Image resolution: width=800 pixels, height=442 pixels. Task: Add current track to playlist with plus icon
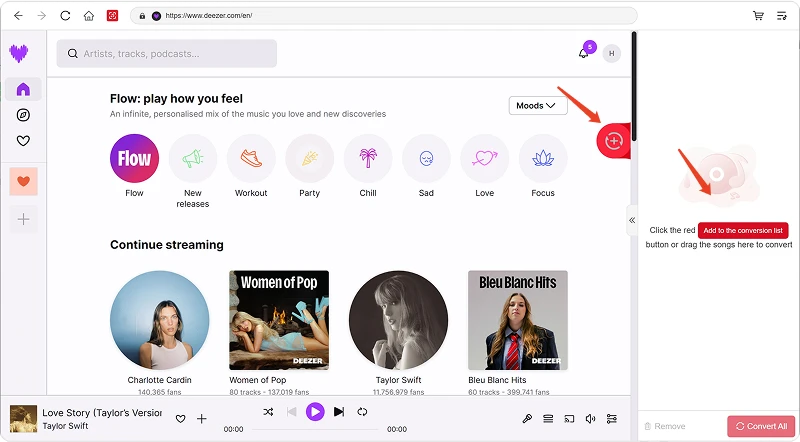click(202, 419)
